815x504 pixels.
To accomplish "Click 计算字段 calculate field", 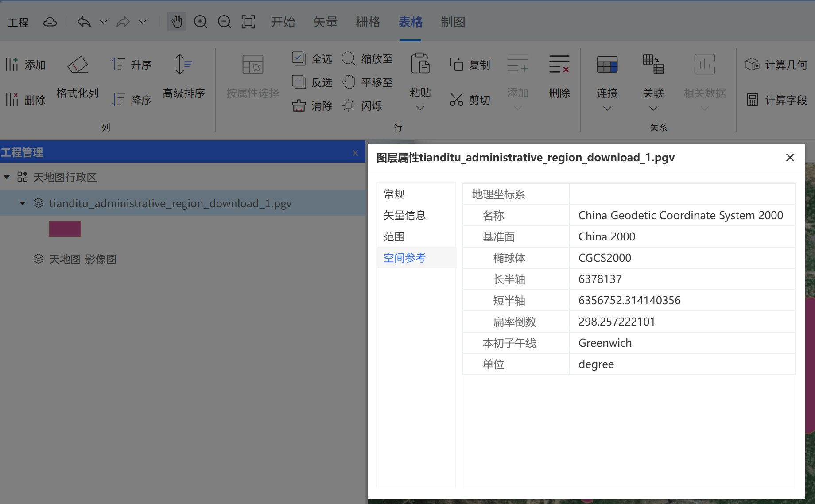I will tap(776, 100).
